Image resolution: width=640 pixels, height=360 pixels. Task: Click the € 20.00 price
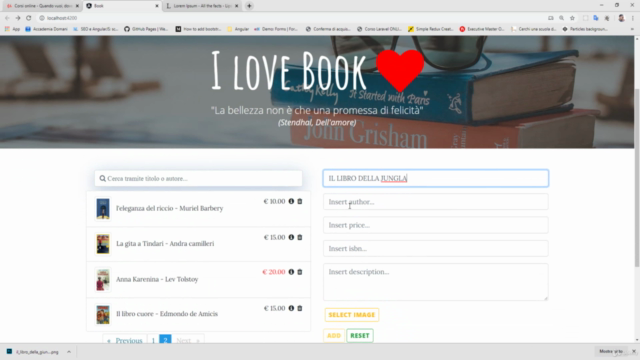tap(273, 272)
